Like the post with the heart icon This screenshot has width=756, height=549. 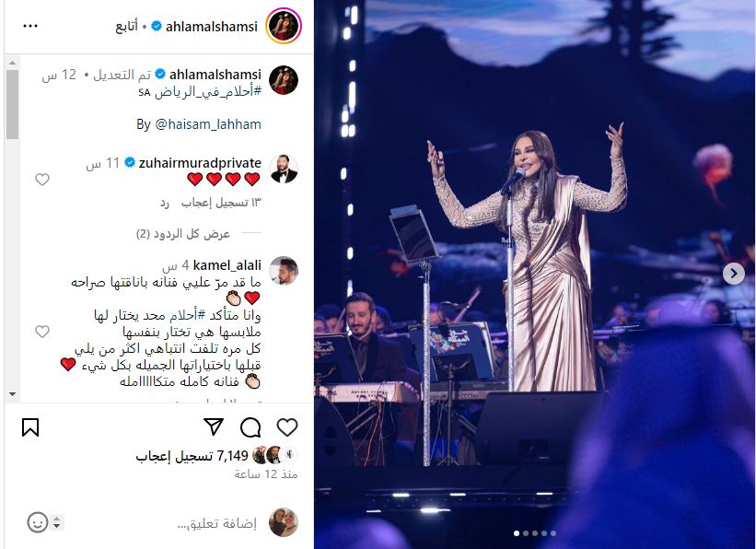[287, 427]
